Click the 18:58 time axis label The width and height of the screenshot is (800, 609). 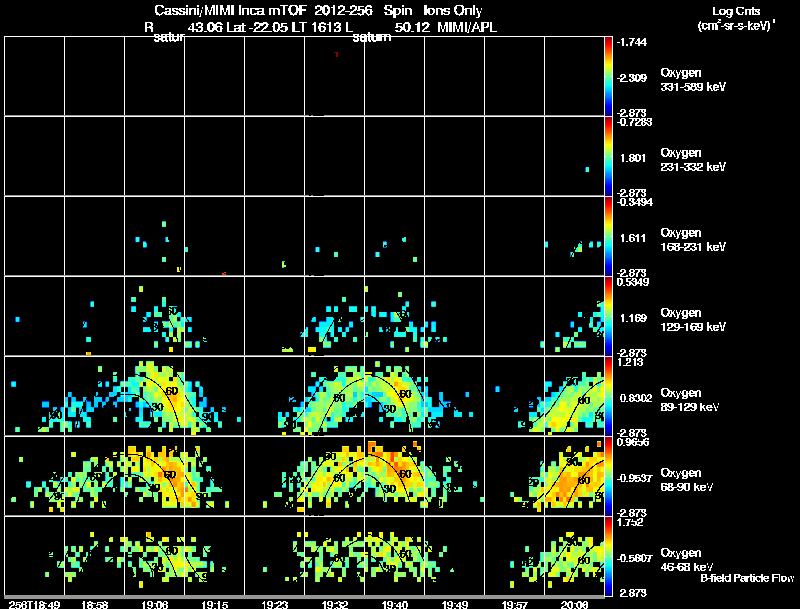click(x=95, y=604)
